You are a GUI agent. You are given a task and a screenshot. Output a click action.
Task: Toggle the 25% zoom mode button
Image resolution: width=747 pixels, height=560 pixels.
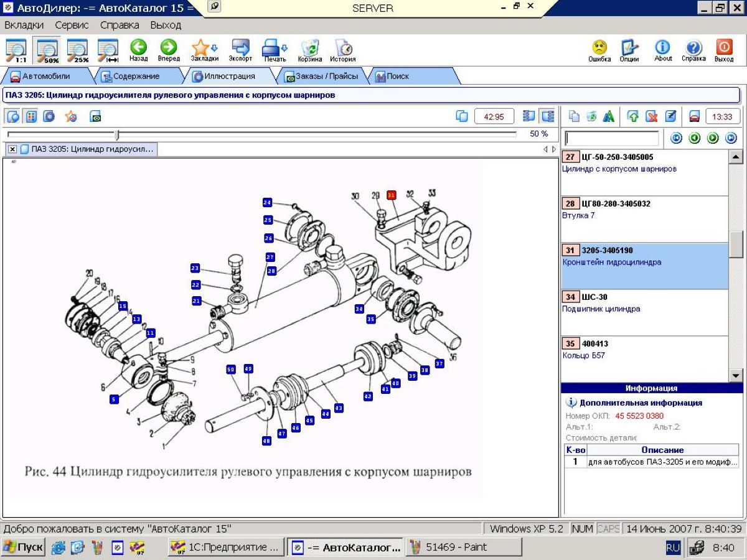[x=78, y=50]
